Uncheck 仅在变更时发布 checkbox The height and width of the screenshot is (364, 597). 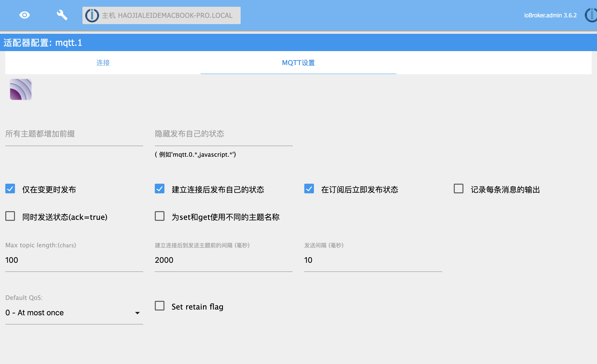pyautogui.click(x=10, y=189)
